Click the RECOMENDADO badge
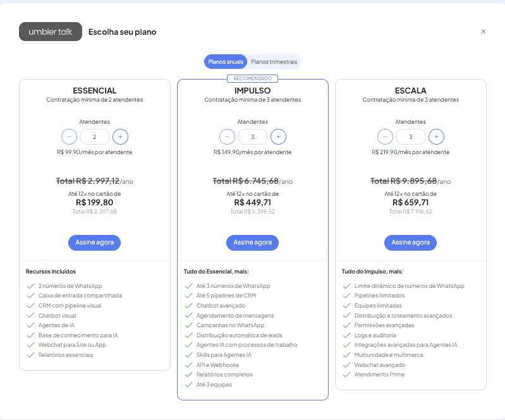The image size is (505, 420). coord(253,78)
